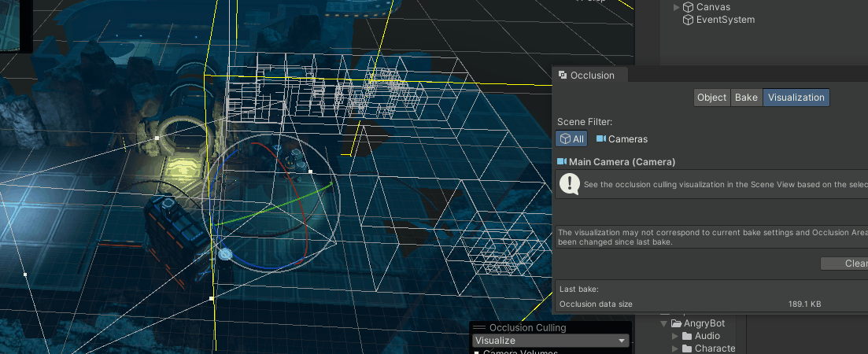Click the Audio folder icon
This screenshot has width=868, height=354.
pos(687,336)
